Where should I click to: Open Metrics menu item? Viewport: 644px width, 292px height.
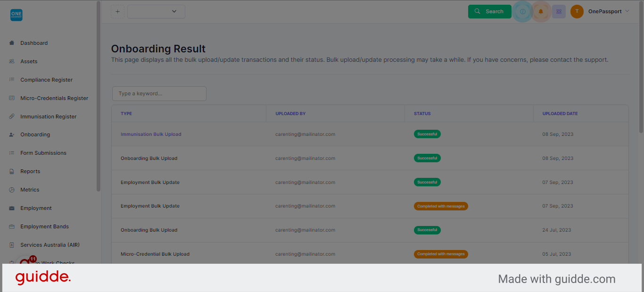30,190
